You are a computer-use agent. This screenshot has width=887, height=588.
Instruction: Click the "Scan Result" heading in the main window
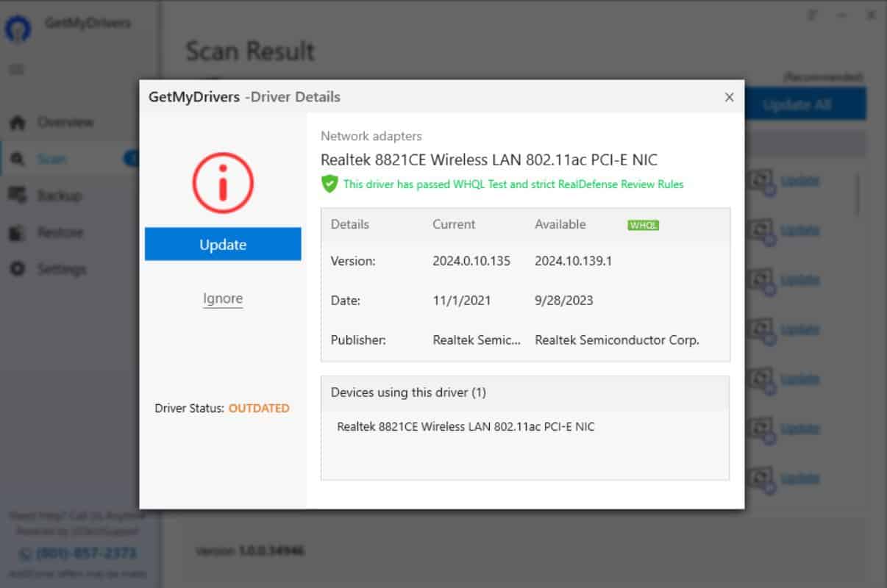(x=250, y=51)
